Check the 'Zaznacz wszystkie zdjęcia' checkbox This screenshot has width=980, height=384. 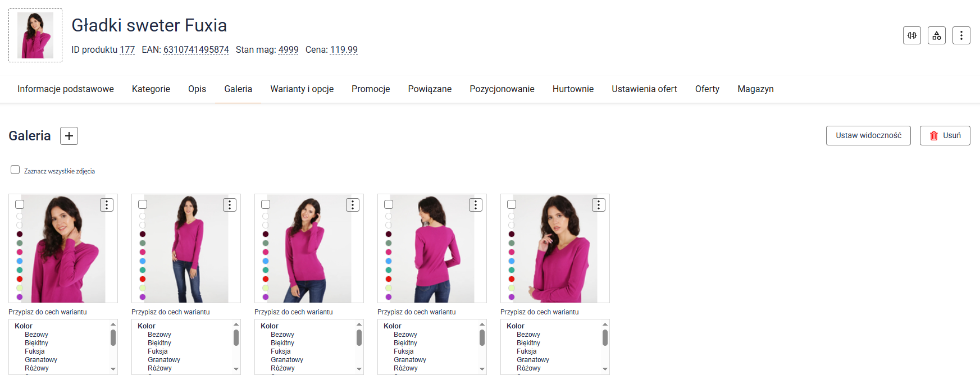click(x=15, y=170)
